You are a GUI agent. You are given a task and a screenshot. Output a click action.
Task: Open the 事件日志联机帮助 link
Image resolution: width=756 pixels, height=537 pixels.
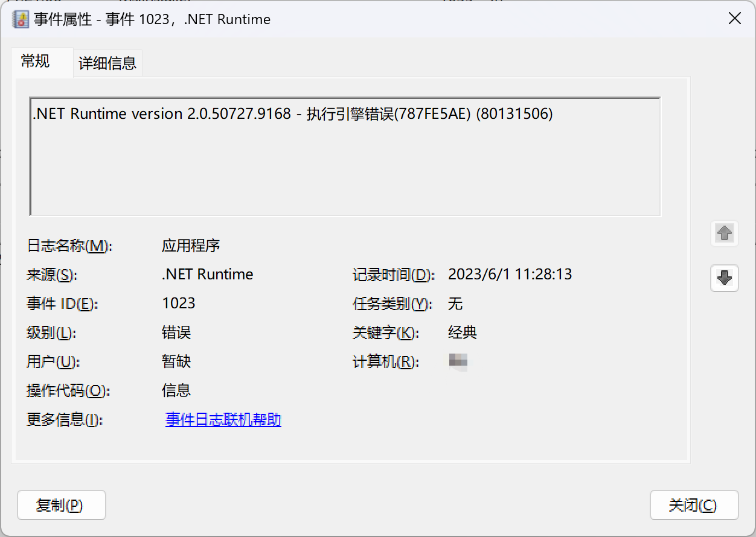pyautogui.click(x=223, y=419)
